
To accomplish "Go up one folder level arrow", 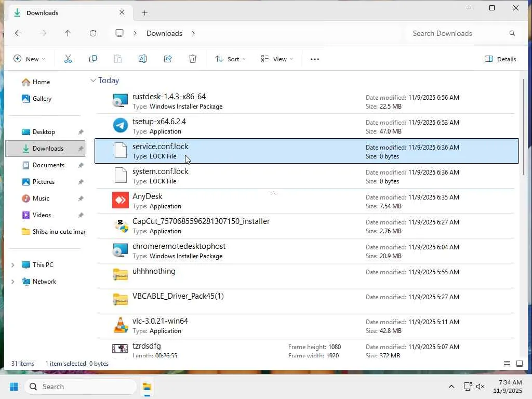I will point(68,33).
